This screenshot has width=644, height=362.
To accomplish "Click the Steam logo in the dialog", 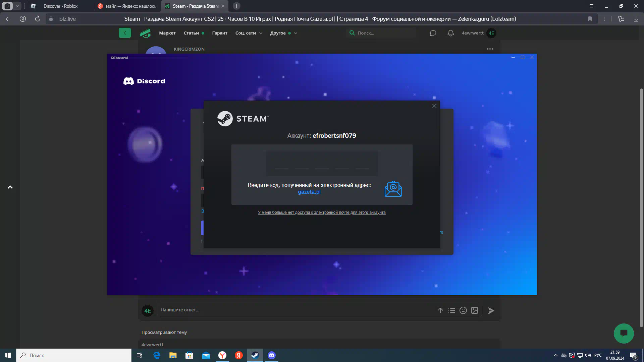I will click(243, 119).
